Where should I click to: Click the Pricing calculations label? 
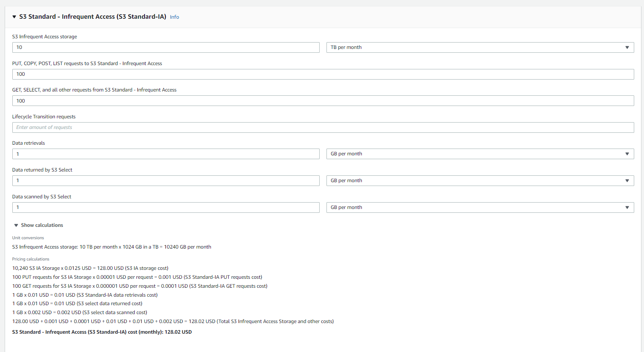31,259
